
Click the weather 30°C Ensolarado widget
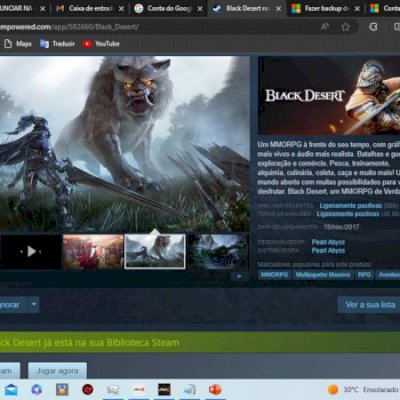(363, 389)
